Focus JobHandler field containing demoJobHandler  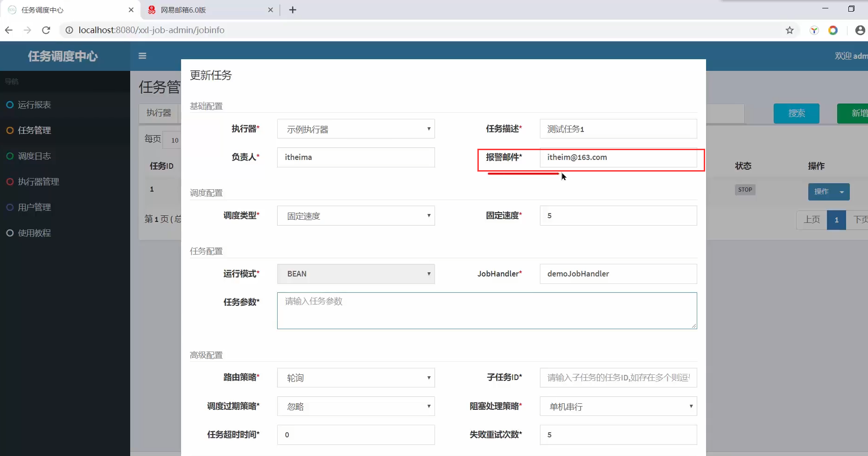618,274
